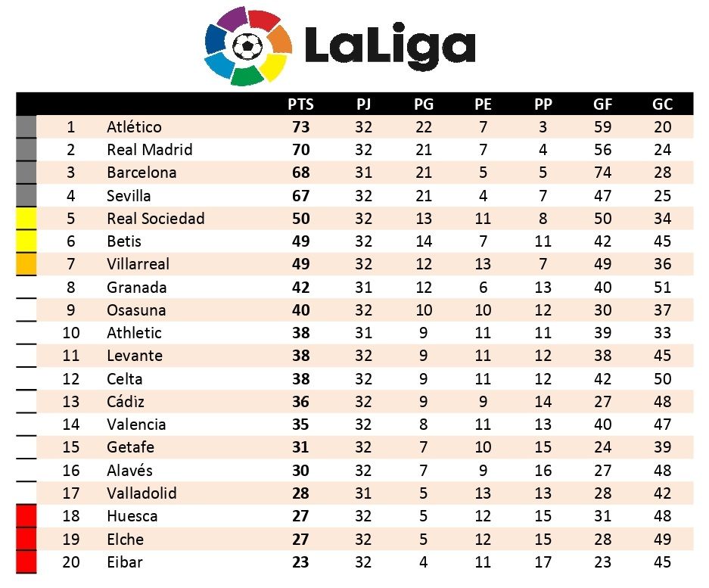Image resolution: width=709 pixels, height=588 pixels.
Task: Click the Barcelona team name
Action: pyautogui.click(x=141, y=173)
